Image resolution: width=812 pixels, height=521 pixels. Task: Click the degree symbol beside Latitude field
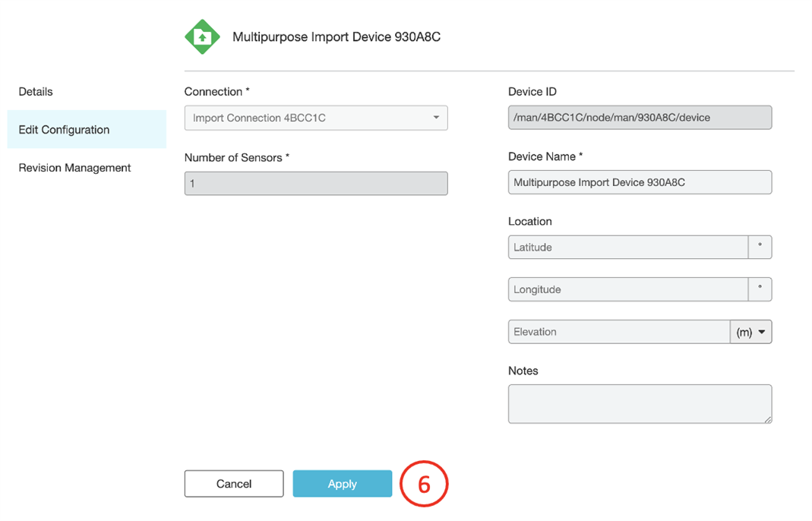coord(760,247)
